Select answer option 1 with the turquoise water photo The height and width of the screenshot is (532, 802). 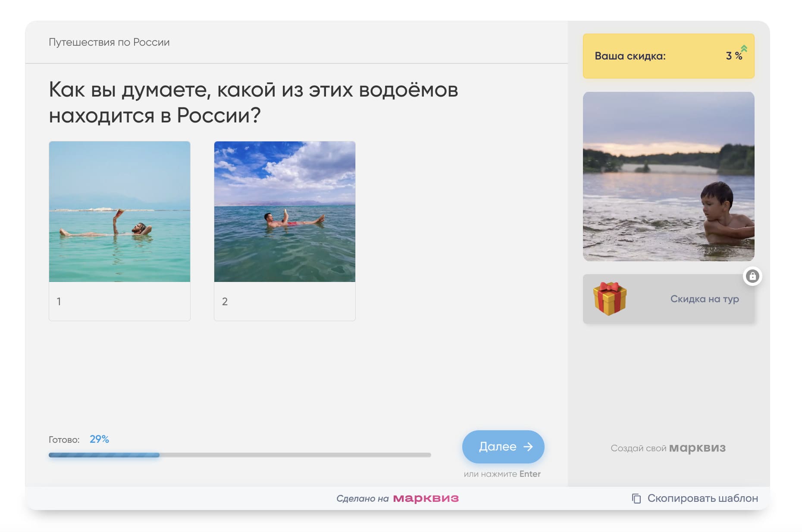[x=119, y=211]
